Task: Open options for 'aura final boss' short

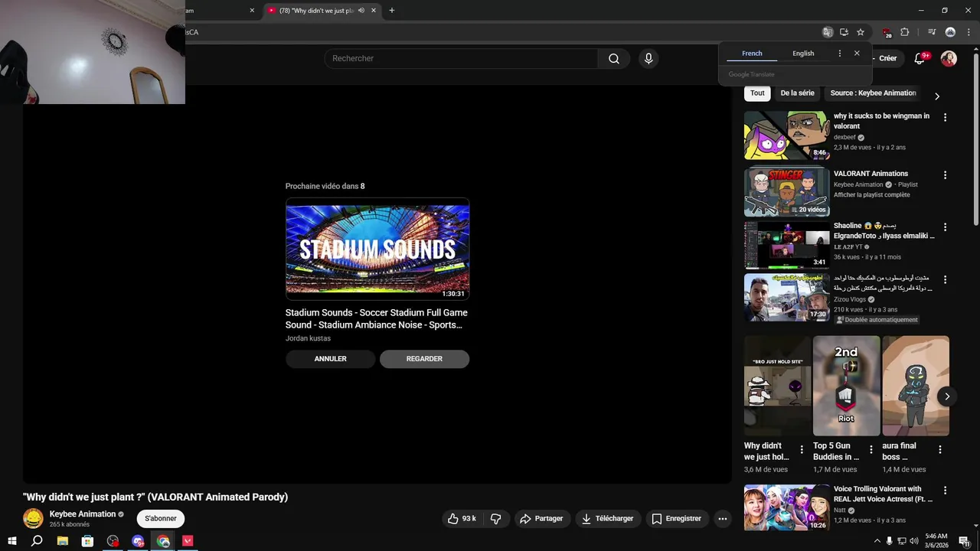Action: pos(940,449)
